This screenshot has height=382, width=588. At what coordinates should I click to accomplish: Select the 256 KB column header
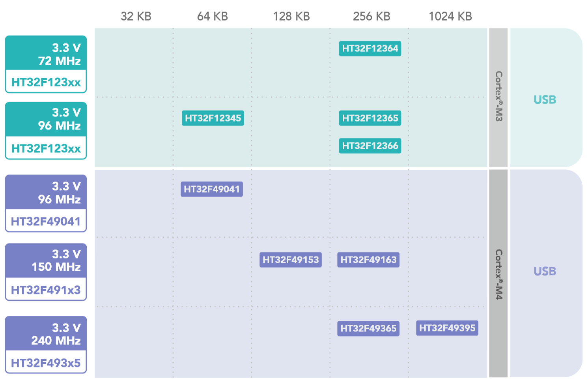point(371,16)
